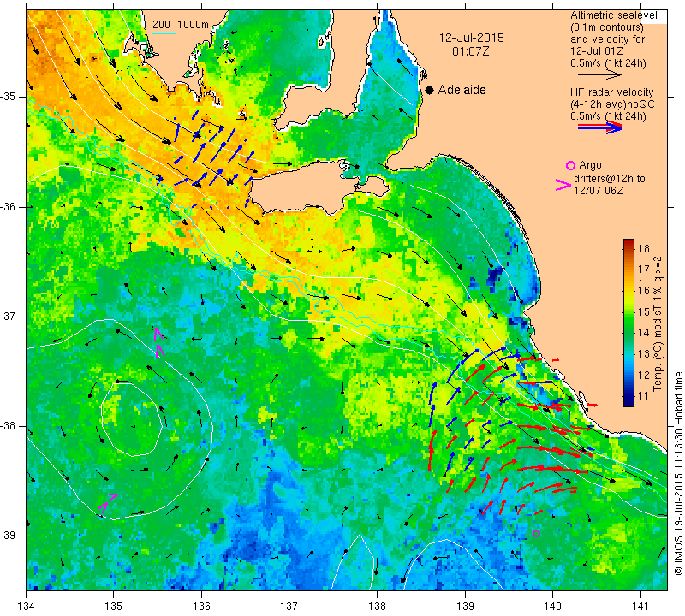Click the '140' longitude axis label
Screen dimensions: 685x616
tap(552, 607)
